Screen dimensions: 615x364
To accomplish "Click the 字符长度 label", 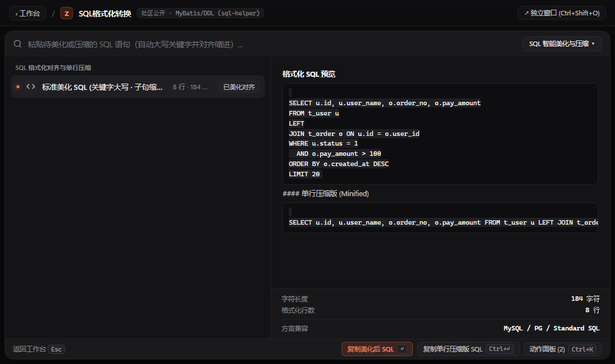I will 294,299.
